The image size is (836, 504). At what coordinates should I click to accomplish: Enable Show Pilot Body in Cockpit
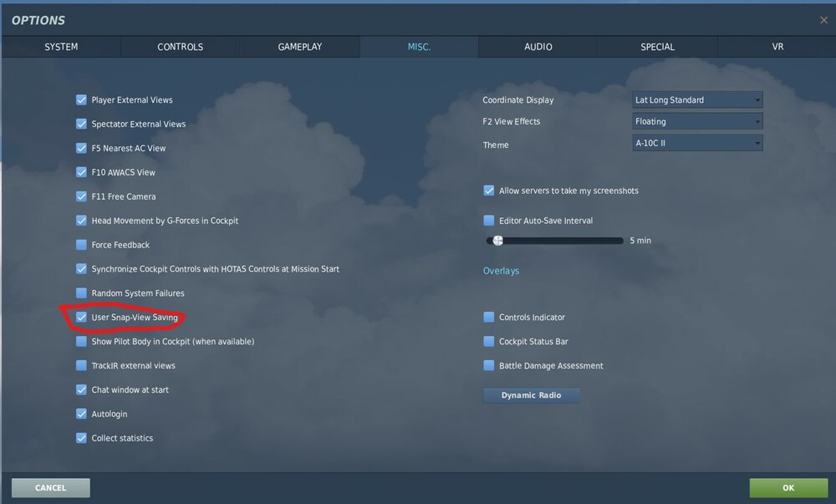(81, 342)
